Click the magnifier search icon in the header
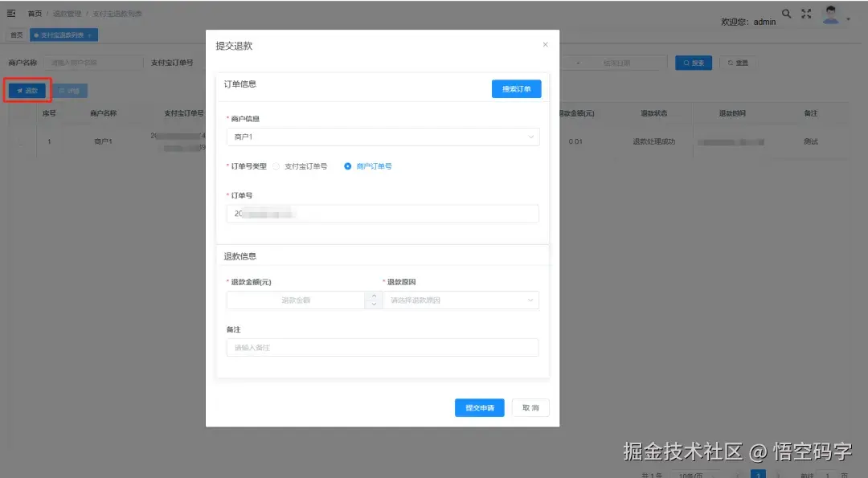Image resolution: width=868 pixels, height=478 pixels. point(786,14)
